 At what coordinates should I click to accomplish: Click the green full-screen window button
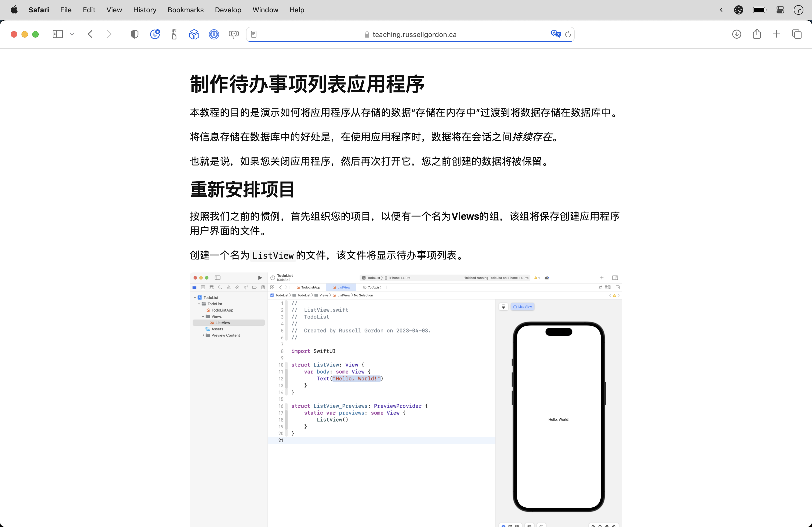[x=35, y=34]
